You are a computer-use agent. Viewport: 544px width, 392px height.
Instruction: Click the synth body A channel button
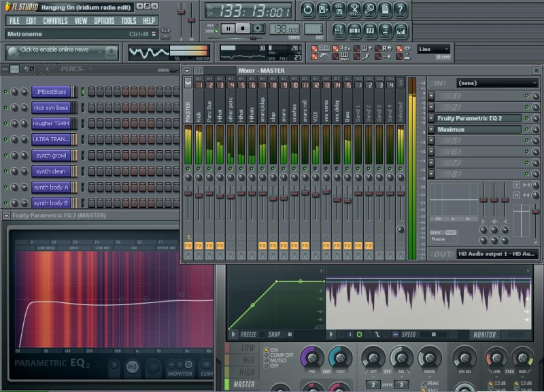click(x=52, y=187)
